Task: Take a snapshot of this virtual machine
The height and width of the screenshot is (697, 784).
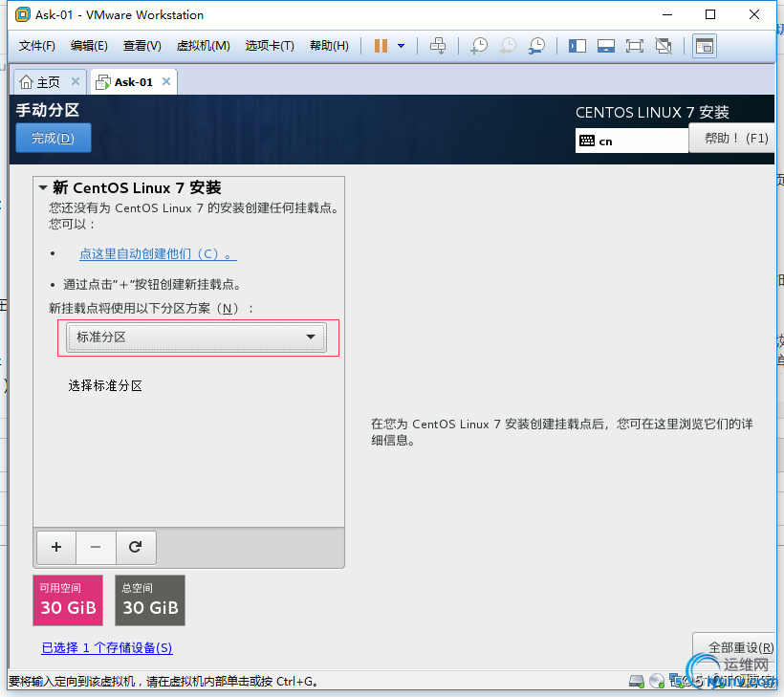Action: 479,46
